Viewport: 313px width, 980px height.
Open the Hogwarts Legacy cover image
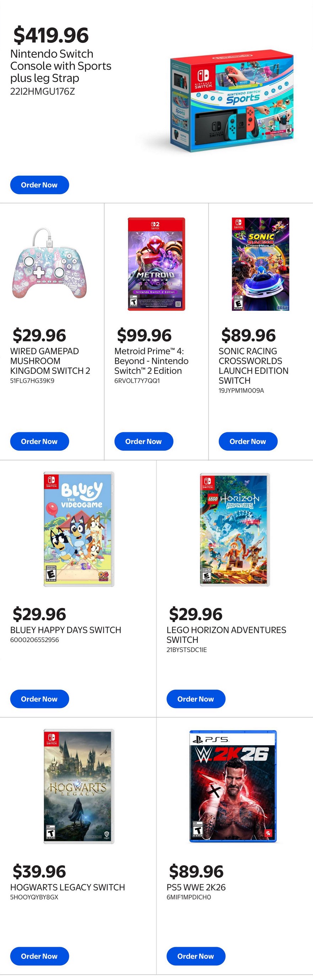pyautogui.click(x=79, y=786)
